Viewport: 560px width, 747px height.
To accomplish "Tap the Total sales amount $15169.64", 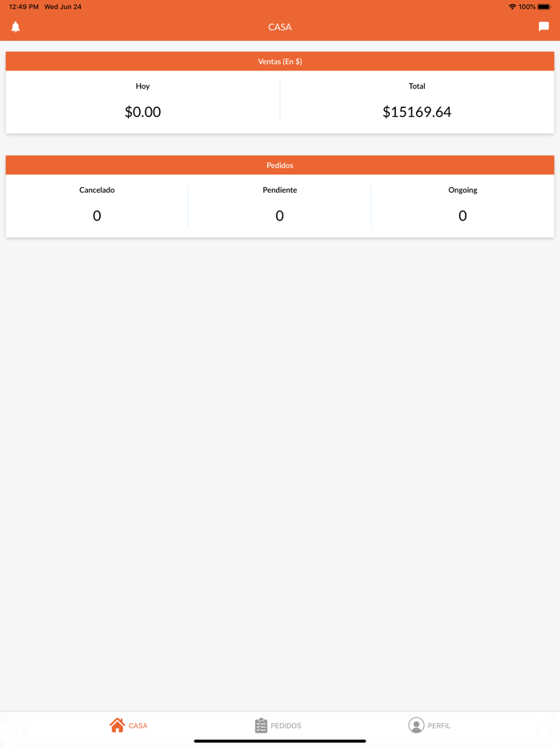I will pyautogui.click(x=417, y=112).
